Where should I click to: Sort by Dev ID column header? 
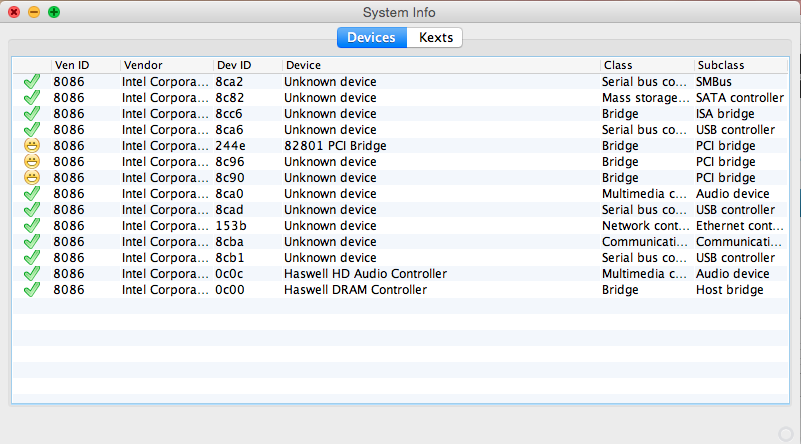point(248,65)
